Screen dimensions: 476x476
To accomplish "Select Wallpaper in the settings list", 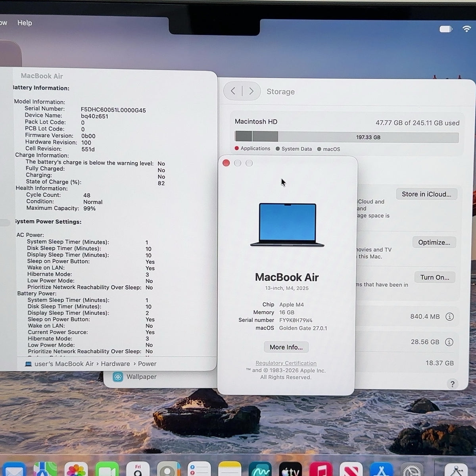I will (134, 377).
